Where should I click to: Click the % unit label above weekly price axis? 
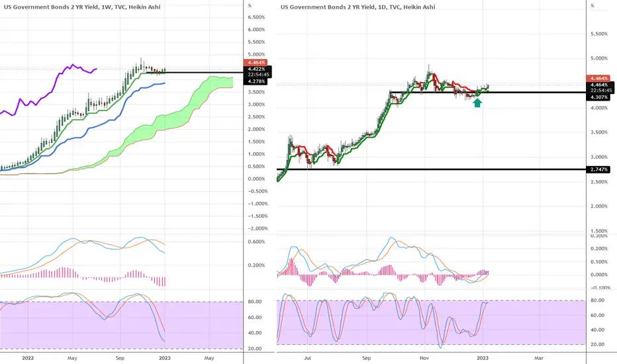(250, 6)
